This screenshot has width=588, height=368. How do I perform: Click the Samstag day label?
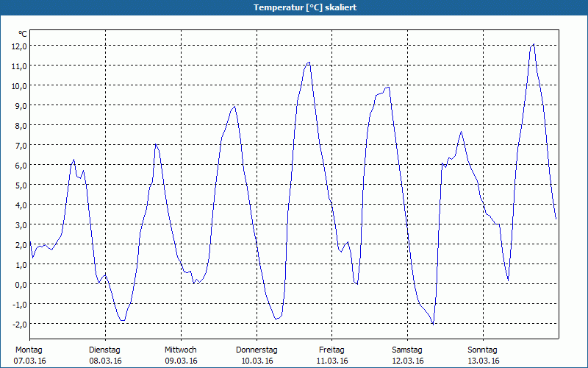pyautogui.click(x=407, y=350)
